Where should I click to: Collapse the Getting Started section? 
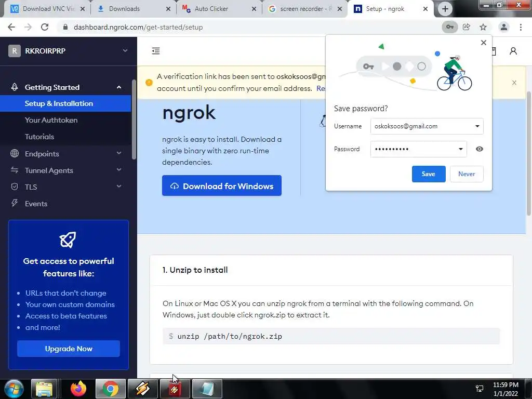[x=119, y=87]
